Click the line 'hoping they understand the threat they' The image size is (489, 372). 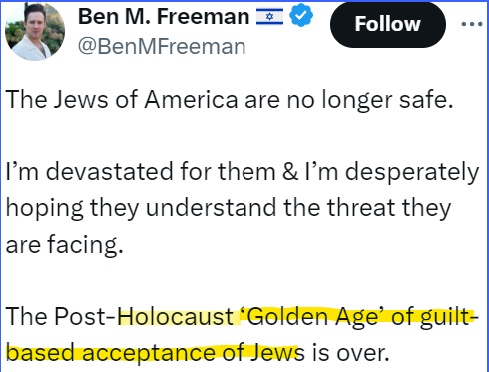[x=228, y=208]
